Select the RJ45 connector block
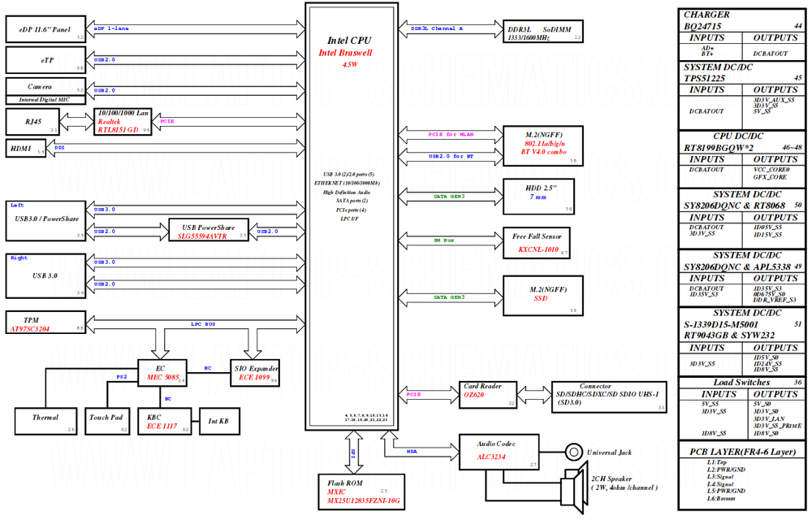The image size is (812, 520). [x=32, y=122]
